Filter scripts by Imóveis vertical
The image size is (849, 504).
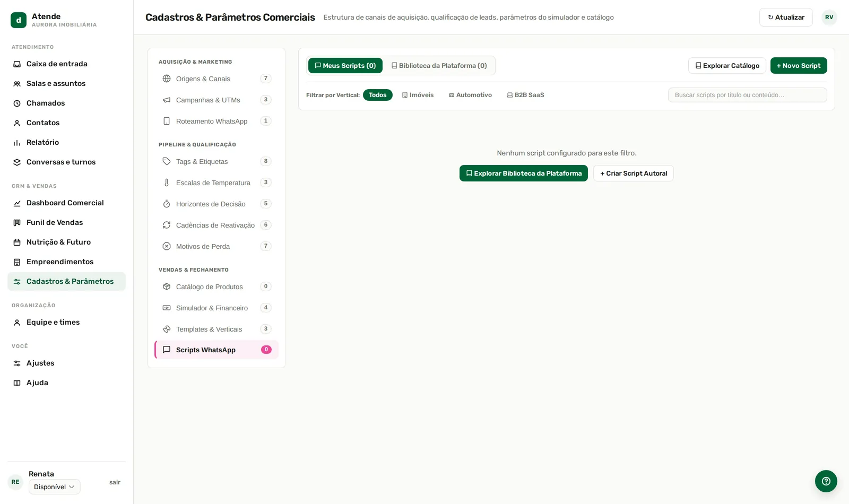click(x=418, y=95)
